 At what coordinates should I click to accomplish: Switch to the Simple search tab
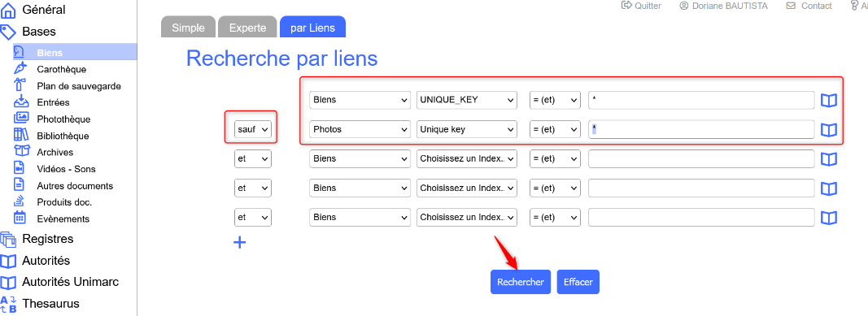[188, 28]
